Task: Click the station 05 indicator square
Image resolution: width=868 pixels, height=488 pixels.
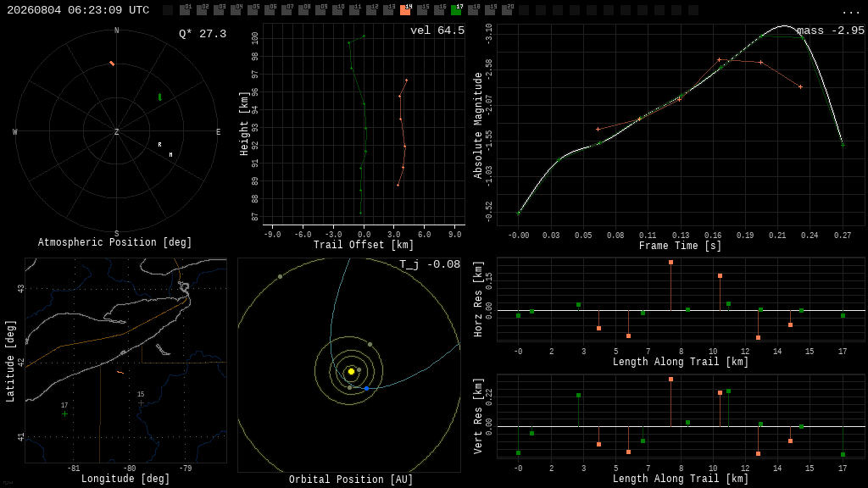Action: [253, 10]
